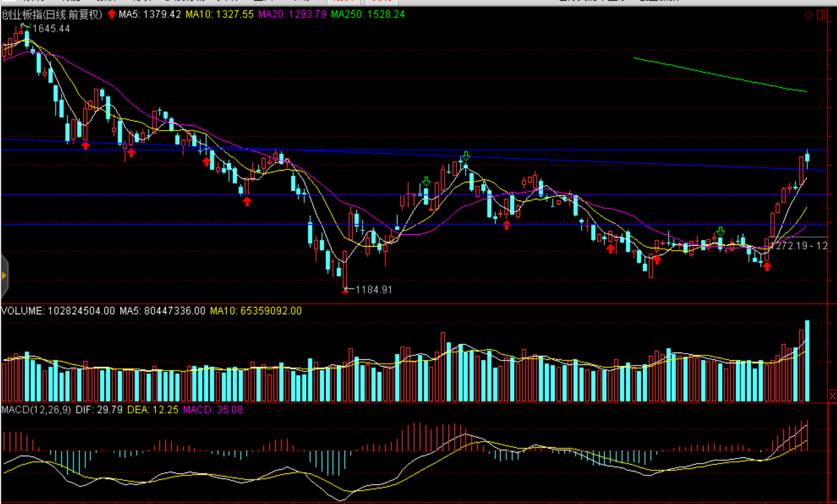Expand the left side panel arrow handle

tap(4, 276)
